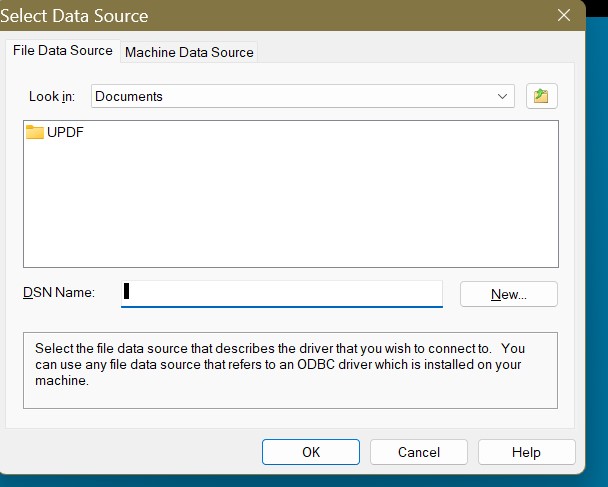This screenshot has width=608, height=487.
Task: Expand the Look in dropdown arrow
Action: [502, 96]
